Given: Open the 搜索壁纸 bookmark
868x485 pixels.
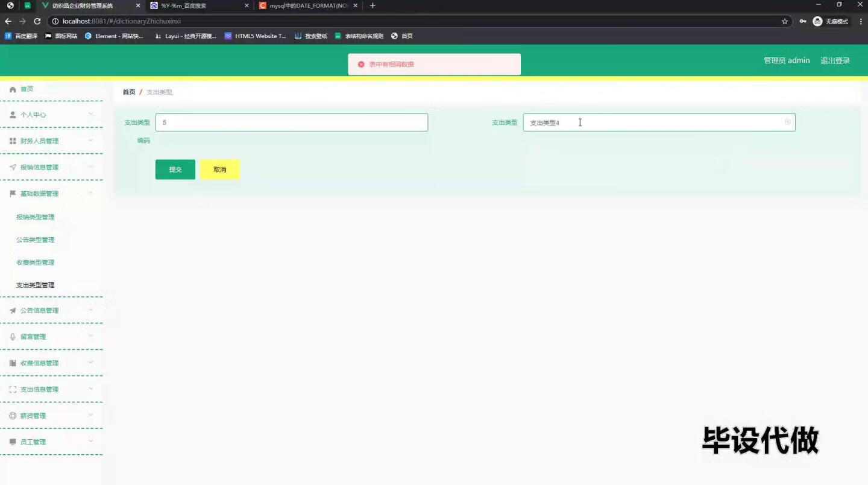Looking at the screenshot, I should pyautogui.click(x=311, y=36).
